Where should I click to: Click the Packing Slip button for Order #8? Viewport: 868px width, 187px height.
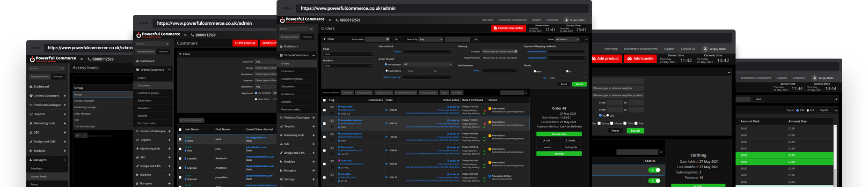pos(570,147)
